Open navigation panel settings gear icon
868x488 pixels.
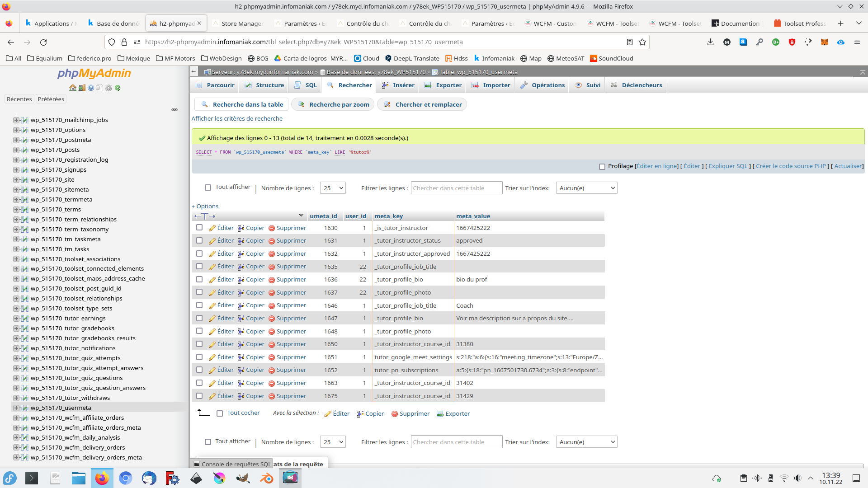coord(108,88)
